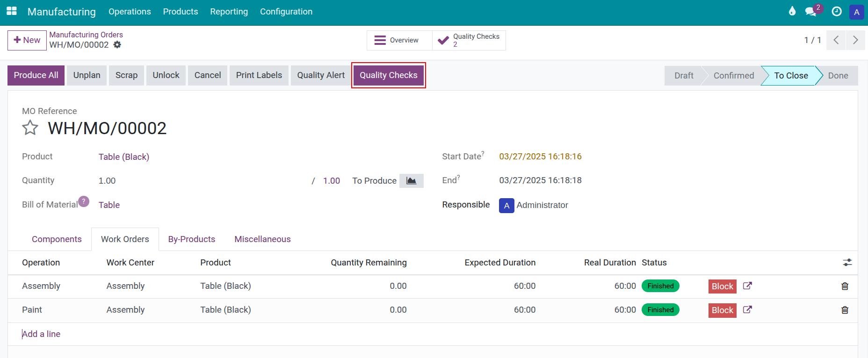Click Add a line link

tap(41, 334)
